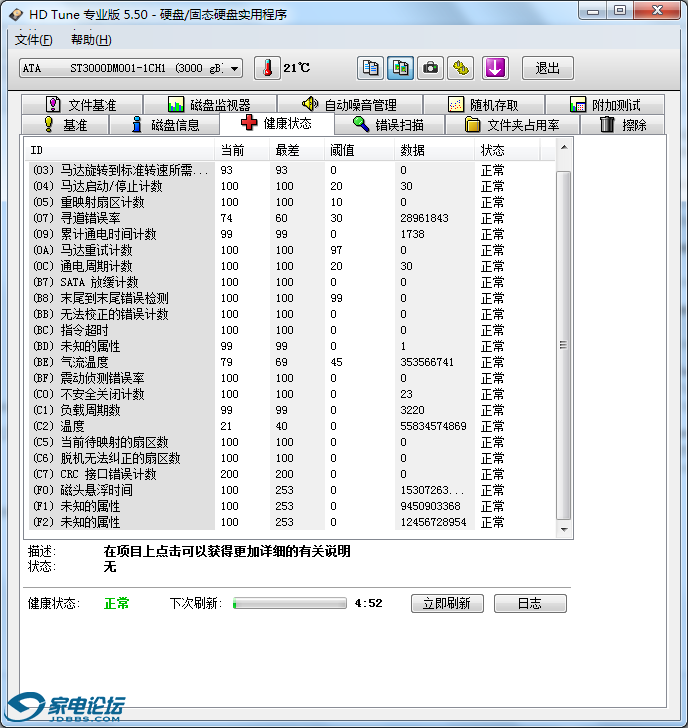Select the (C5) 当前待映射的扇区数 row

[290, 442]
